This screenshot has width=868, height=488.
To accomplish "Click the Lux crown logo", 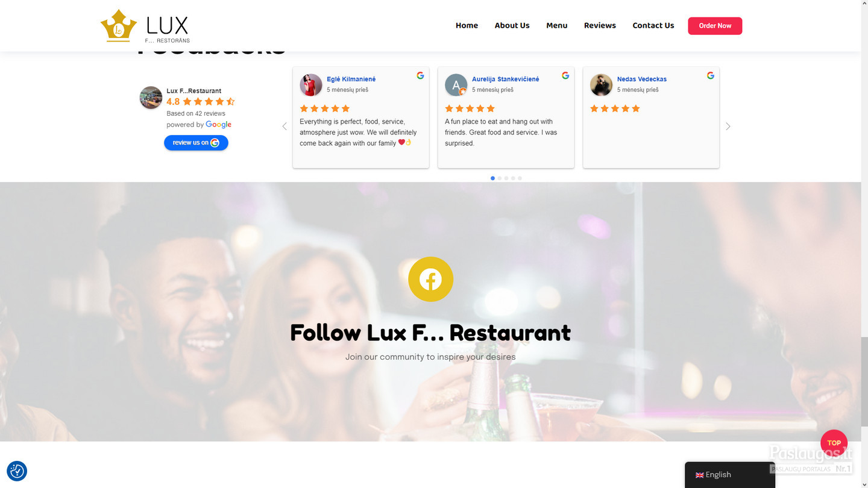I will click(x=118, y=25).
